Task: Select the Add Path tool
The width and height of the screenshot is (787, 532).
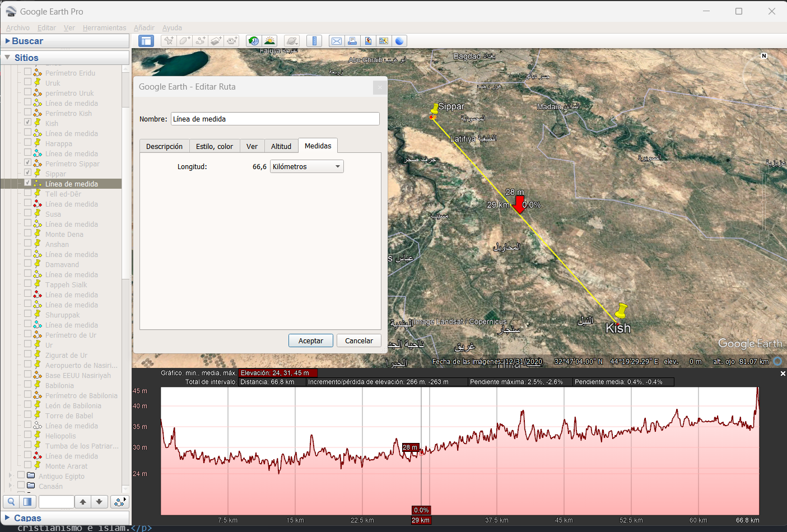Action: coord(201,41)
